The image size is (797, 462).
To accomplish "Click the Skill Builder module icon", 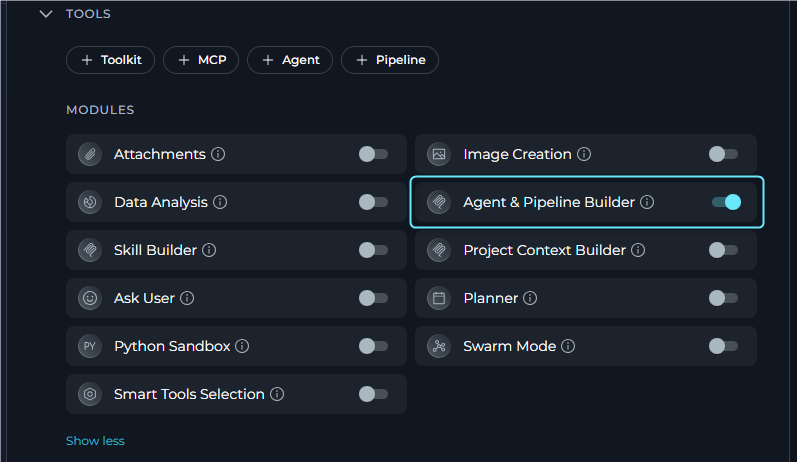I will pyautogui.click(x=90, y=250).
